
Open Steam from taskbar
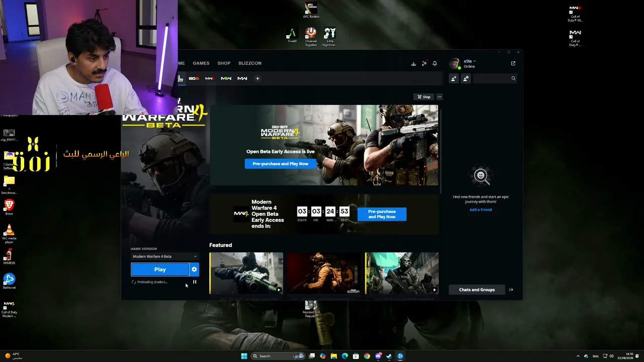coord(389,356)
